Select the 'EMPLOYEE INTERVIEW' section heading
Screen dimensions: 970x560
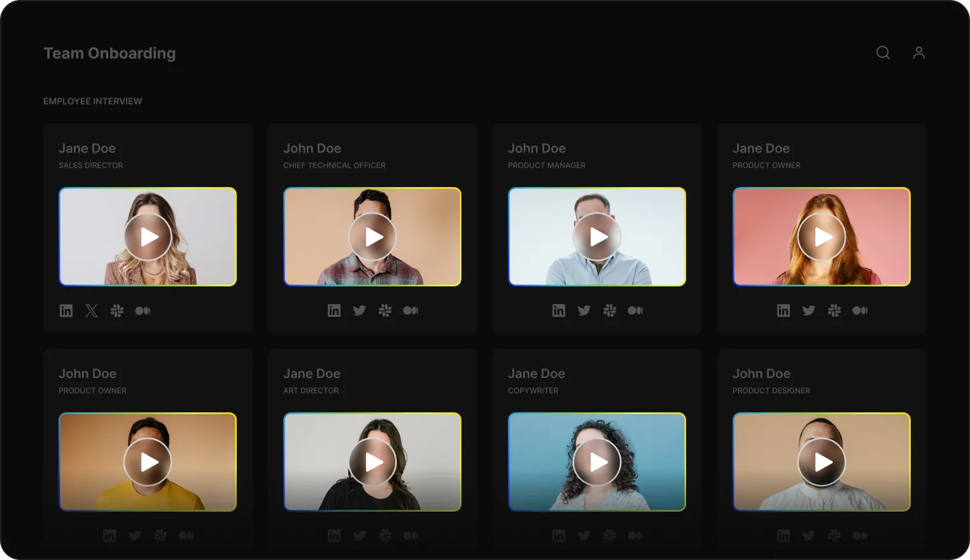[x=93, y=101]
